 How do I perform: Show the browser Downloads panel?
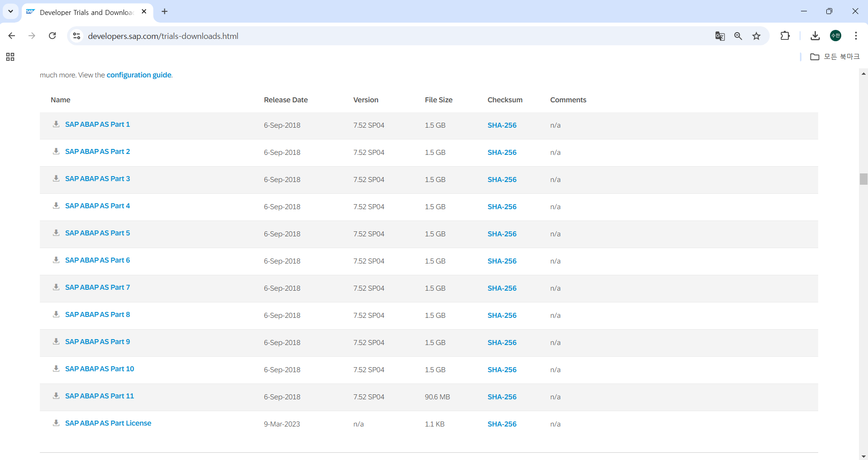815,36
